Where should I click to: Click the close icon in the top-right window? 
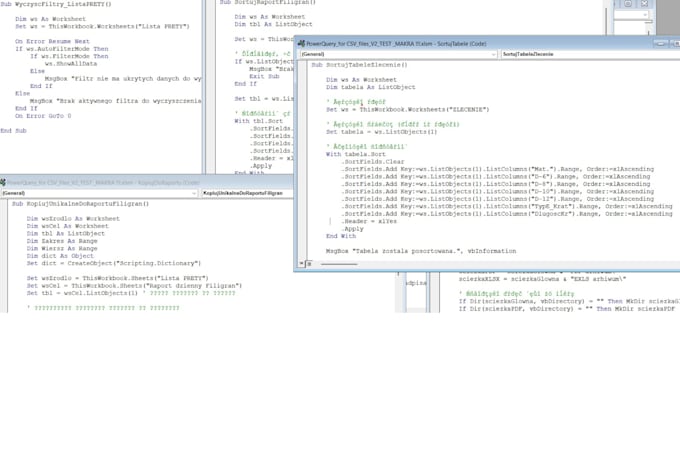click(x=644, y=3)
